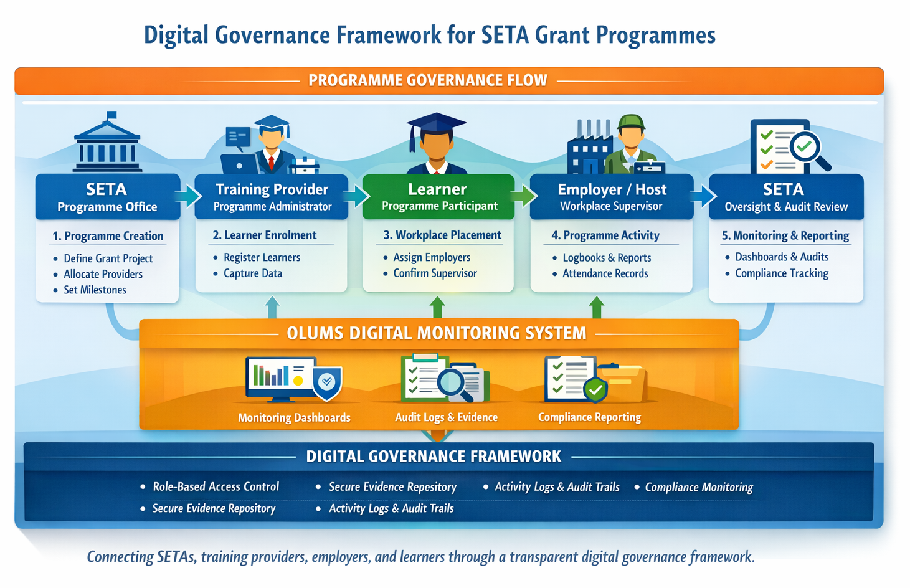
Task: Click the up arrow below the Learner Enrolment card
Action: 272,307
